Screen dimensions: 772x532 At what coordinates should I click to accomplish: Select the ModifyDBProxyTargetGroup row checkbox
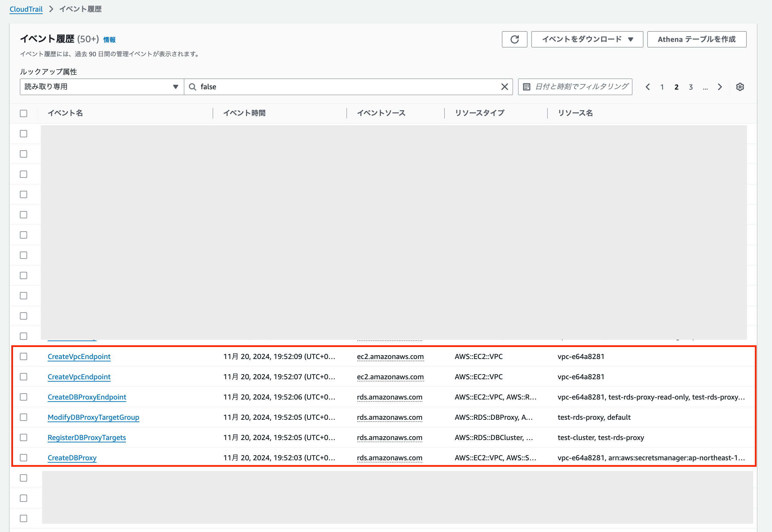click(23, 417)
